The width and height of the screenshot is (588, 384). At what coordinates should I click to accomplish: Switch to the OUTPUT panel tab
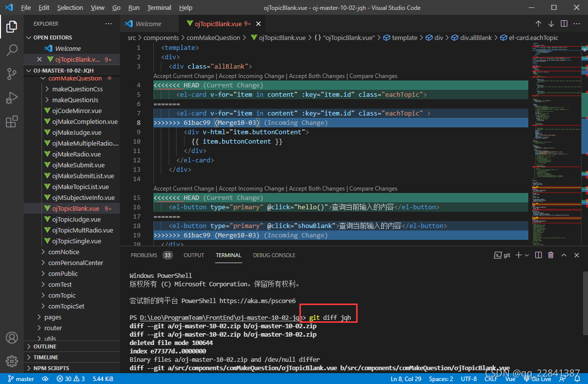tap(194, 255)
